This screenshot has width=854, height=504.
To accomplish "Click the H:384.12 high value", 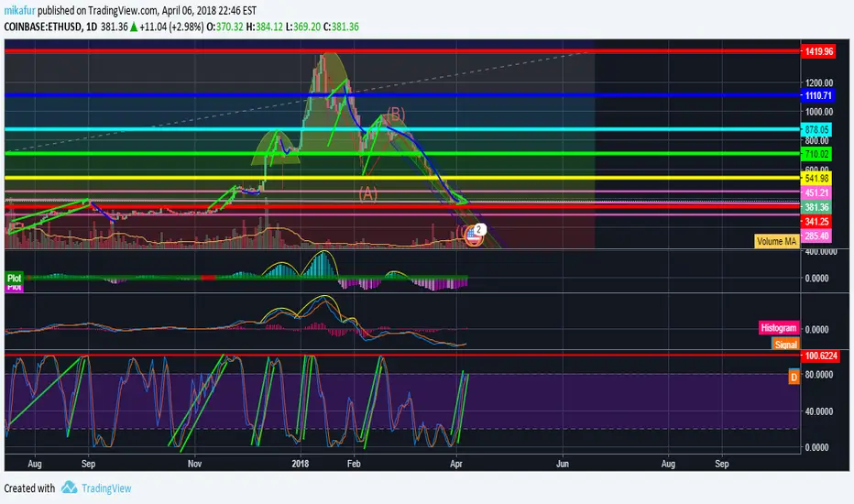I will [265, 27].
